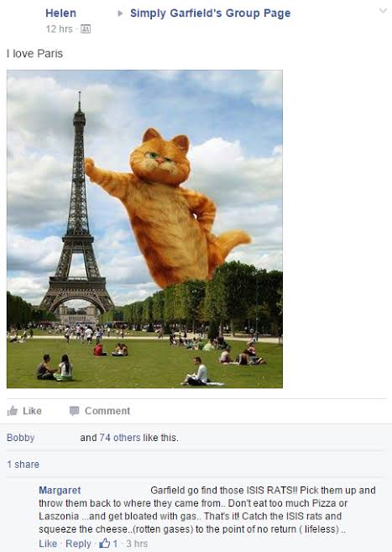View the 1 share link
Viewport: 392px width, 552px height.
(23, 465)
